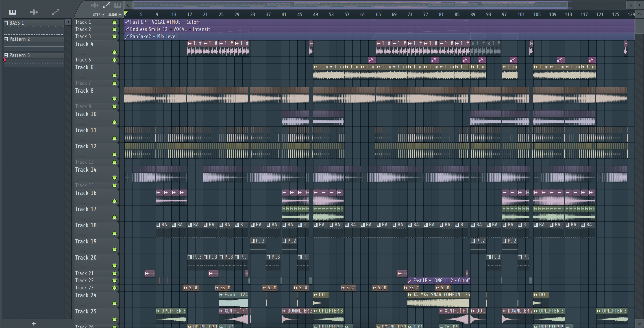Toggle the Track 24 mute LED
Viewport: 644px width, 328px height.
(x=114, y=304)
